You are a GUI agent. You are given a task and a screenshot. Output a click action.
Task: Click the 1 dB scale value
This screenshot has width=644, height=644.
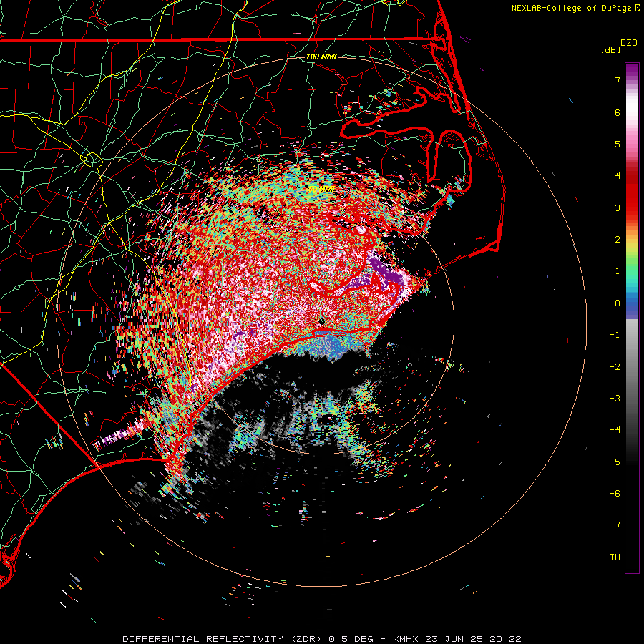(618, 271)
